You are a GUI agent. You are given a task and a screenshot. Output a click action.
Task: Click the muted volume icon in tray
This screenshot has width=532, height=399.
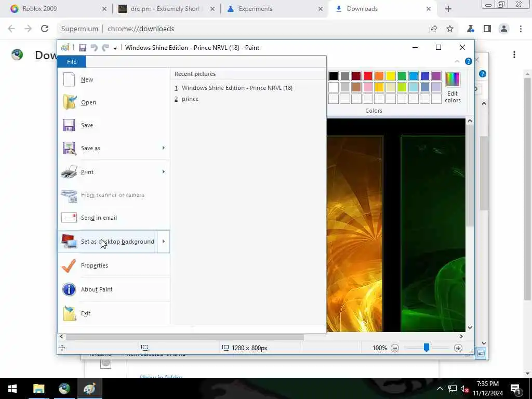pyautogui.click(x=464, y=389)
